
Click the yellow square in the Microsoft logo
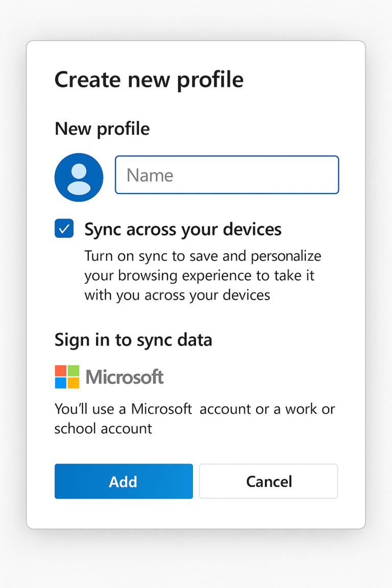[73, 383]
